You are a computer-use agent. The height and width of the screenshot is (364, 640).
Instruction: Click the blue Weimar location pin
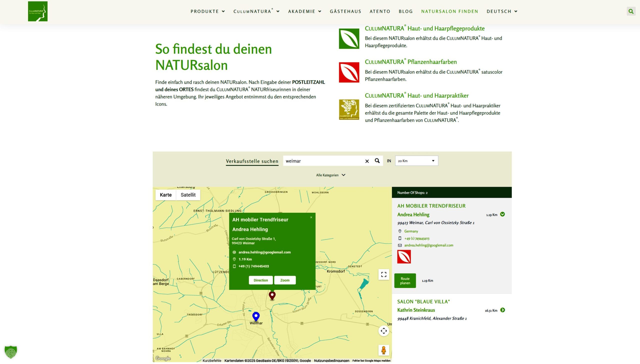tap(256, 316)
